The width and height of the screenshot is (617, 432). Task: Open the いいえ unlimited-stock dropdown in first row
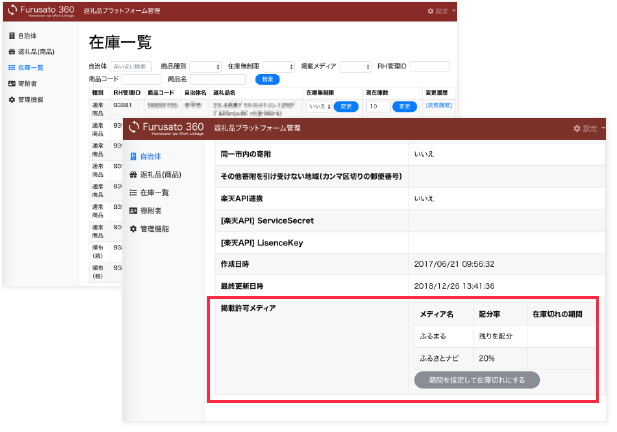319,106
